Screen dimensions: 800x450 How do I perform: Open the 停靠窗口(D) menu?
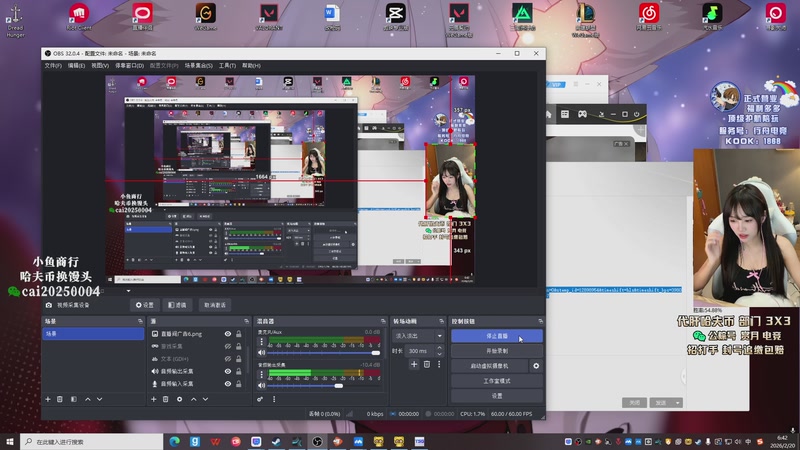[130, 66]
